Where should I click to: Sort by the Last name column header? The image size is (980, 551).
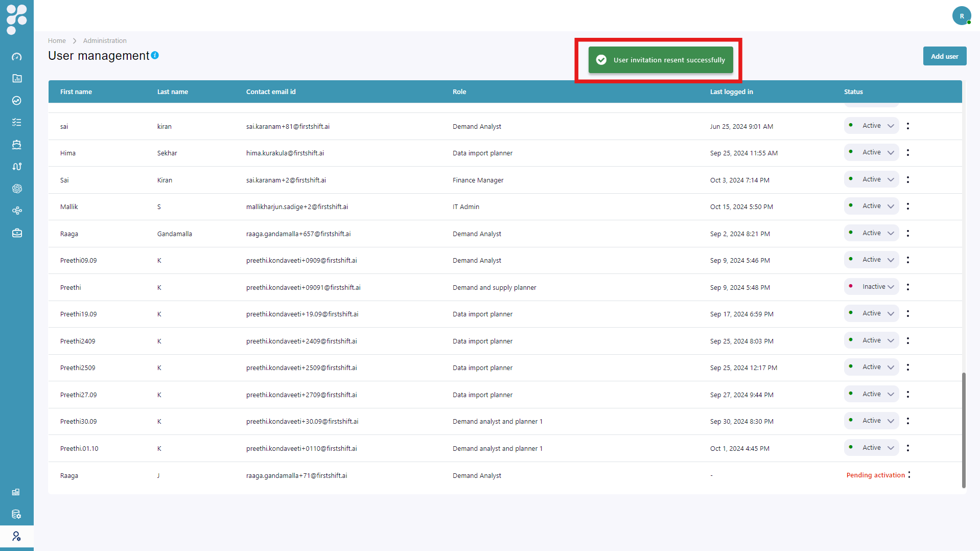pyautogui.click(x=173, y=92)
